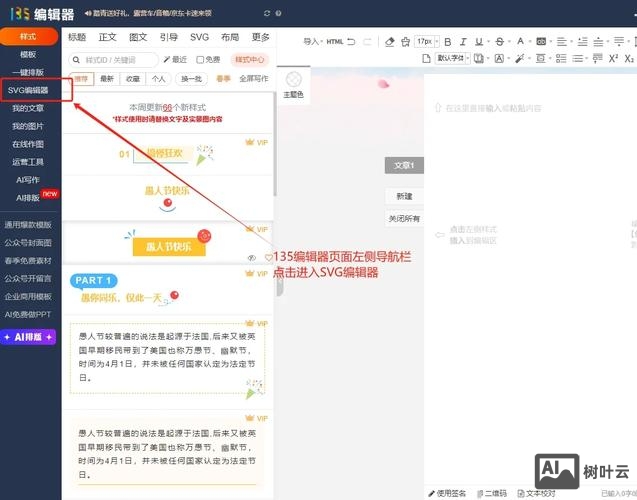Open the underline style dropdown arrow
This screenshot has height=500, width=637.
[488, 42]
